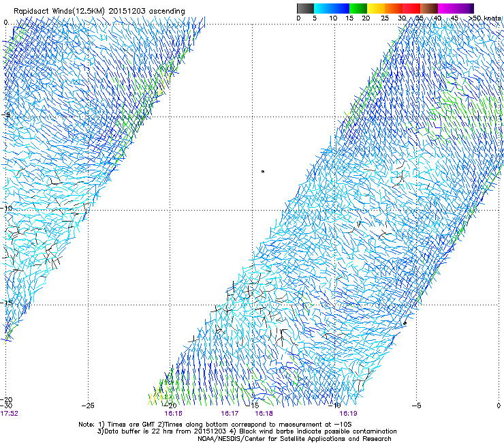Select the '16:17' purple time label
This screenshot has width=504, height=443.
pos(230,414)
